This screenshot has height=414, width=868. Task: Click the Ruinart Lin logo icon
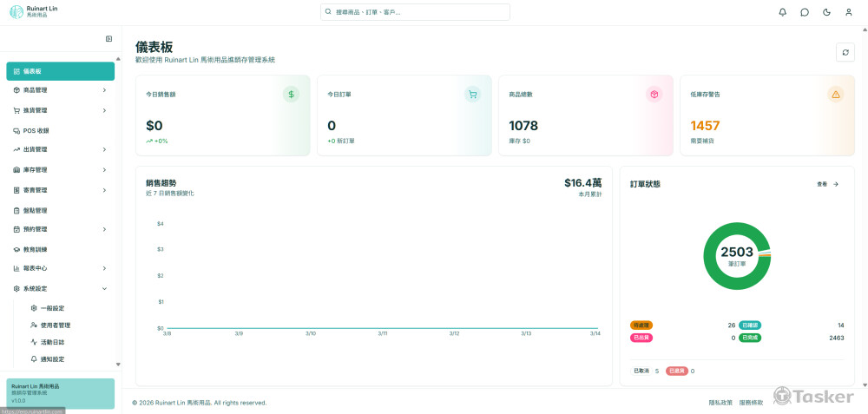click(16, 11)
